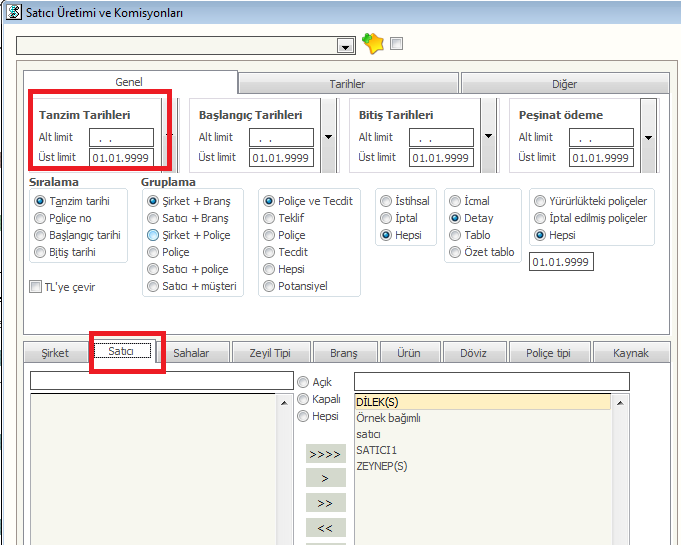Click the single > transfer button
The width and height of the screenshot is (681, 545).
pyautogui.click(x=325, y=479)
